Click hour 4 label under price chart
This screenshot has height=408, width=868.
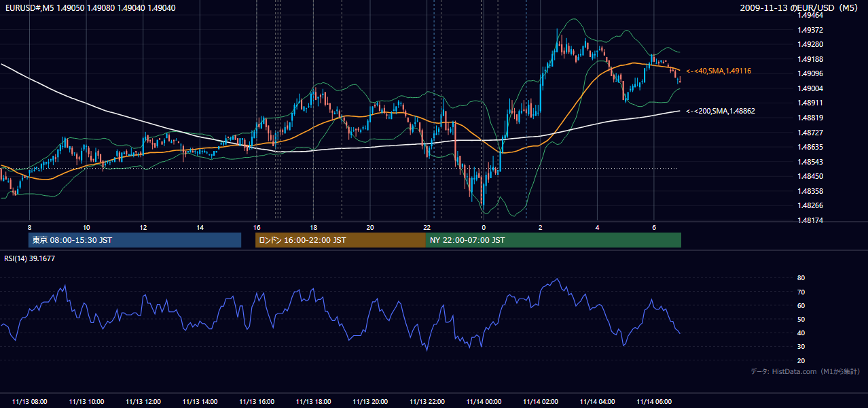(x=597, y=227)
